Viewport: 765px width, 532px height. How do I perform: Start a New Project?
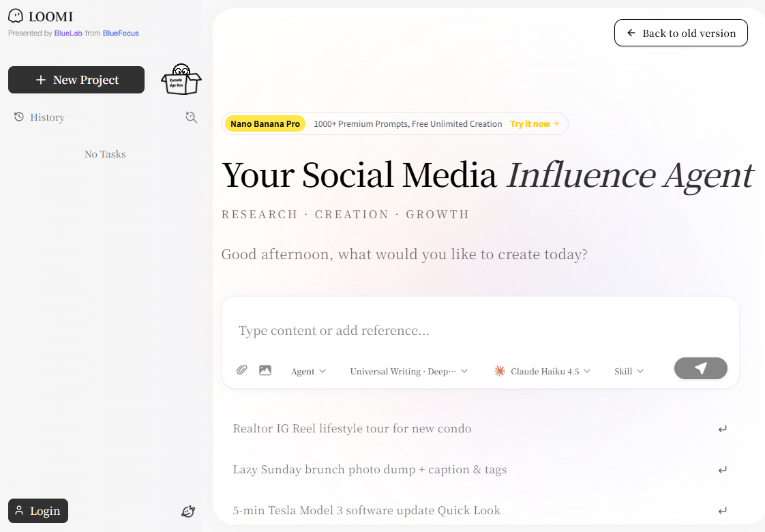point(76,80)
